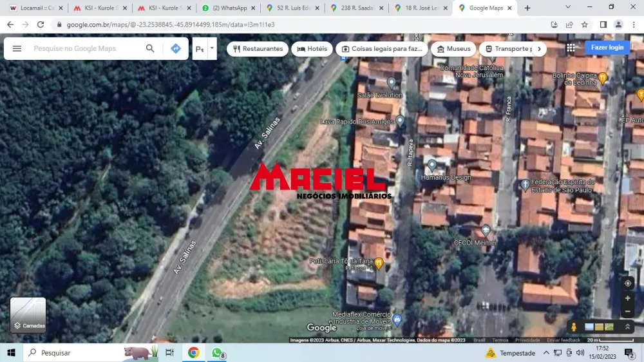The width and height of the screenshot is (644, 362).
Task: Open the Enviar feedback link
Action: 563,340
